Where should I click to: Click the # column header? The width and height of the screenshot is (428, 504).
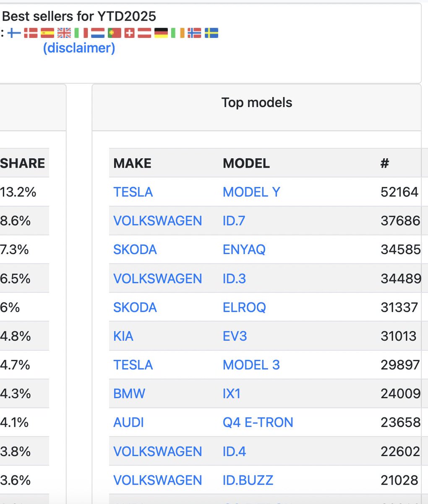pos(385,163)
